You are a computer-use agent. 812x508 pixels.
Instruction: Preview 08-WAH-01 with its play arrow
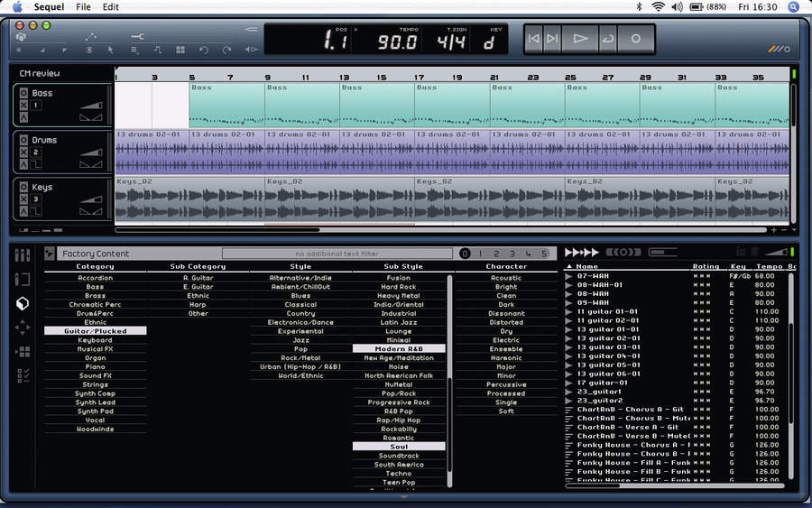click(x=569, y=285)
